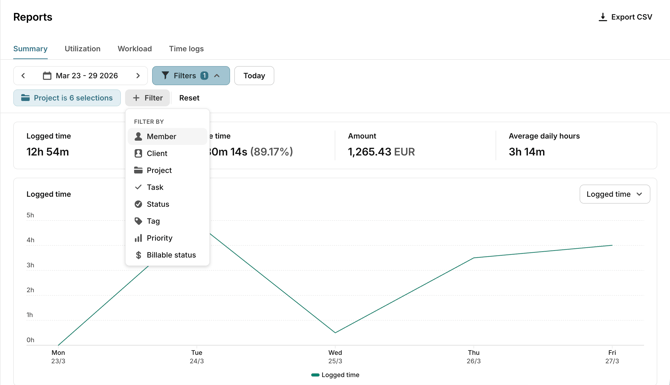The image size is (670, 385).
Task: Click the Thu 26/3 axis label
Action: coord(473,357)
